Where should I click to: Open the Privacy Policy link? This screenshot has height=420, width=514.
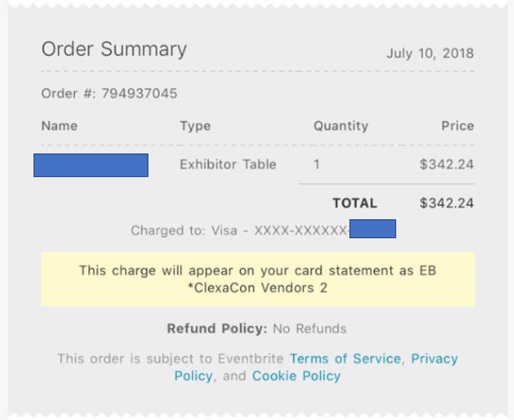[434, 359]
